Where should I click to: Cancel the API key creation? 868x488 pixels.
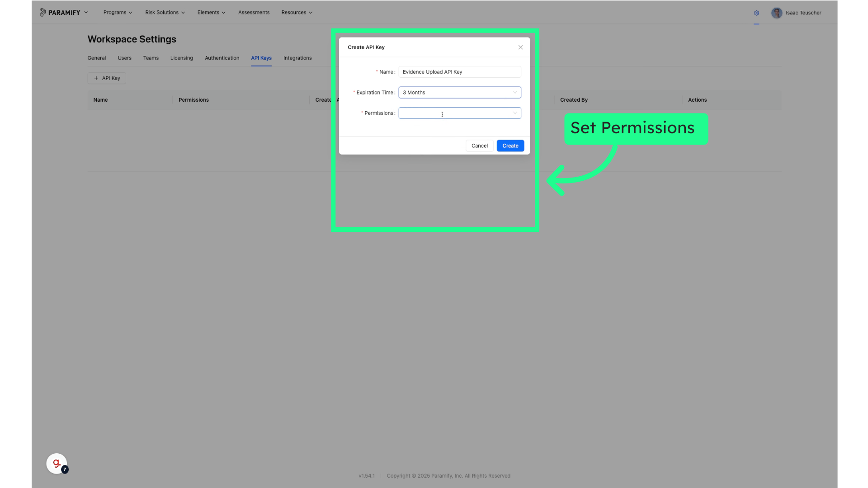point(479,145)
